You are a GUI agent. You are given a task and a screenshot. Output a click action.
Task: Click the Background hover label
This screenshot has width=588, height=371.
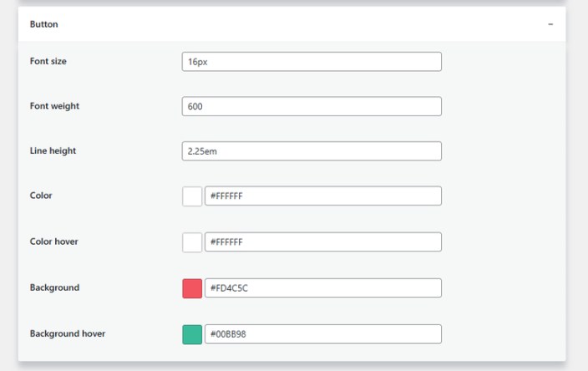click(x=68, y=333)
